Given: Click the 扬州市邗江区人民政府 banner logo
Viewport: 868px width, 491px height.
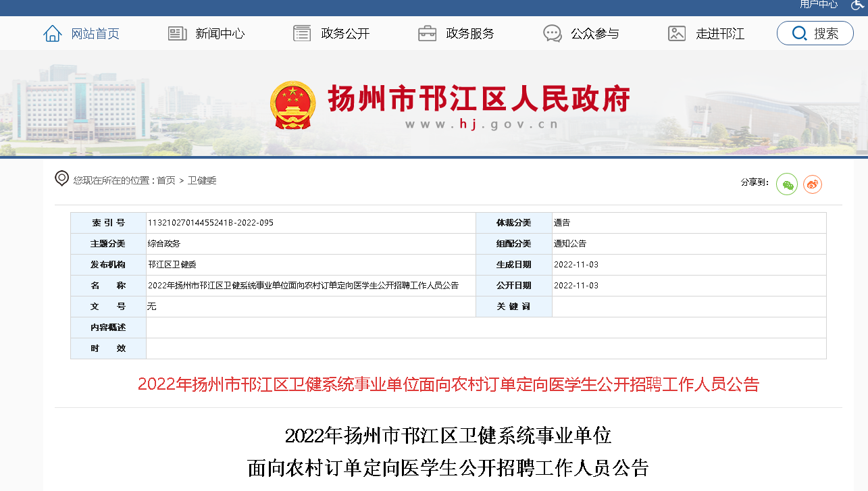Looking at the screenshot, I should pos(449,105).
